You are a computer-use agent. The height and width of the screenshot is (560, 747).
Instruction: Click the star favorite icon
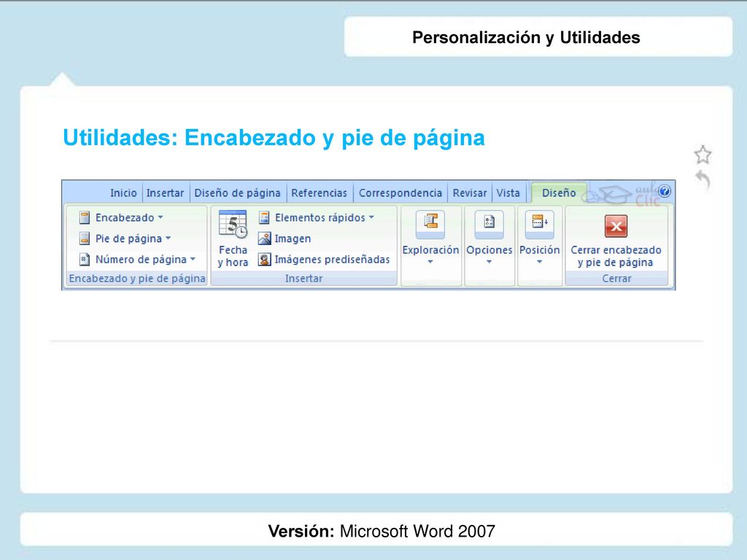coord(703,155)
